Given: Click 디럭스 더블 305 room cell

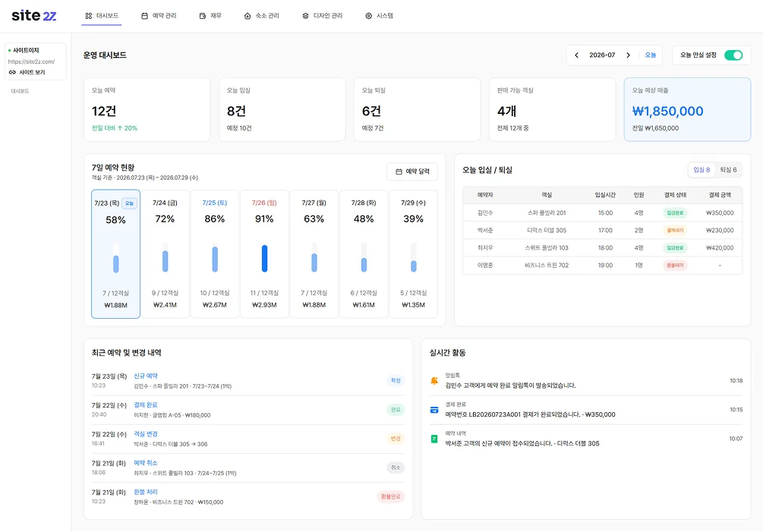Looking at the screenshot, I should coord(547,231).
